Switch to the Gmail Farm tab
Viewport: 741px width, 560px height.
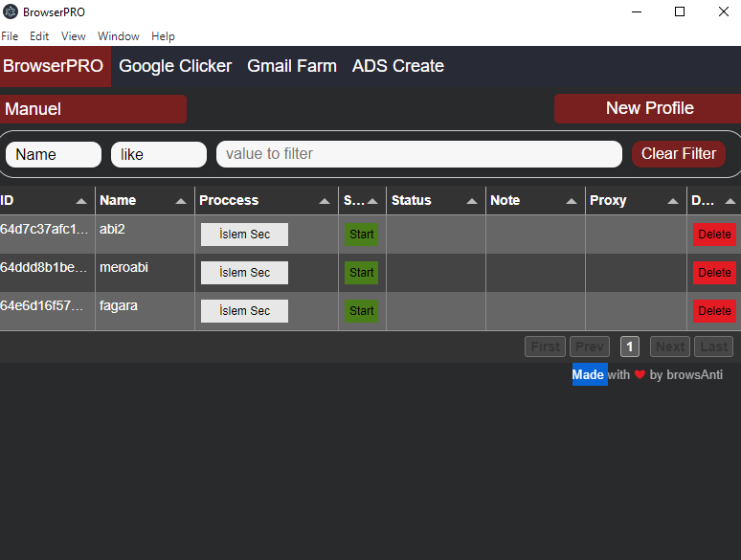pyautogui.click(x=292, y=66)
